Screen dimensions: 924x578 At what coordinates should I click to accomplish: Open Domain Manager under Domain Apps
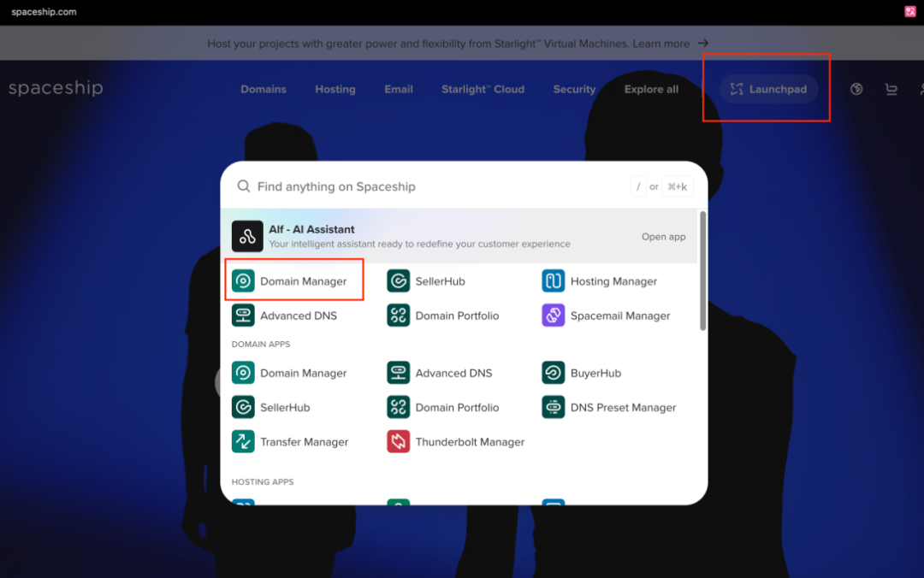(289, 373)
